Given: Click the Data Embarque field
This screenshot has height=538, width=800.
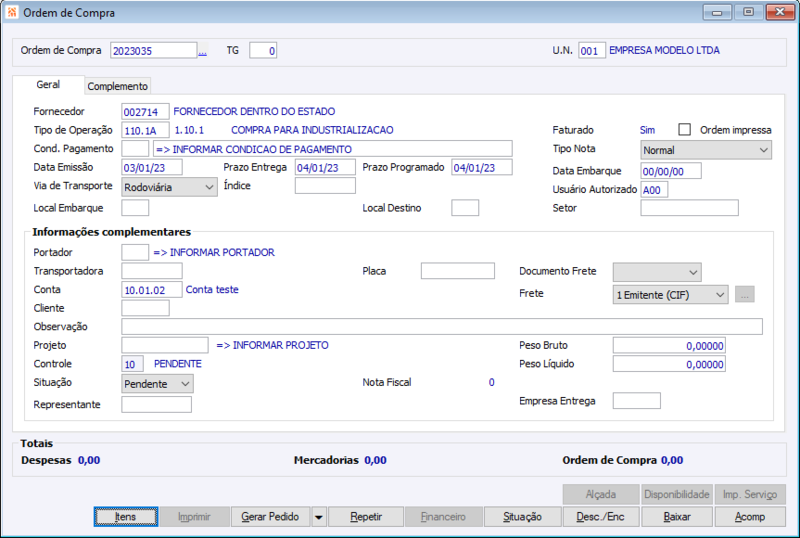Looking at the screenshot, I should click(x=671, y=171).
